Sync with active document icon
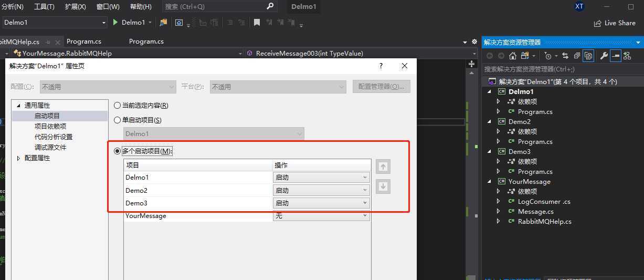Screen dimensions: 644x280 565,56
